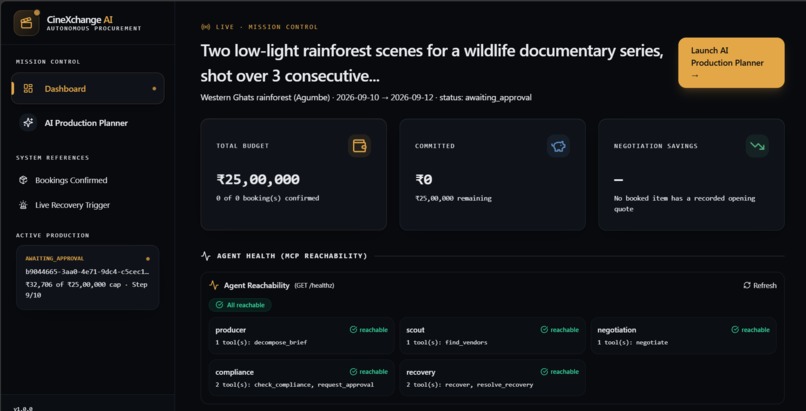Select the Committed card
Image resolution: width=806 pixels, height=411 pixels.
coord(492,175)
